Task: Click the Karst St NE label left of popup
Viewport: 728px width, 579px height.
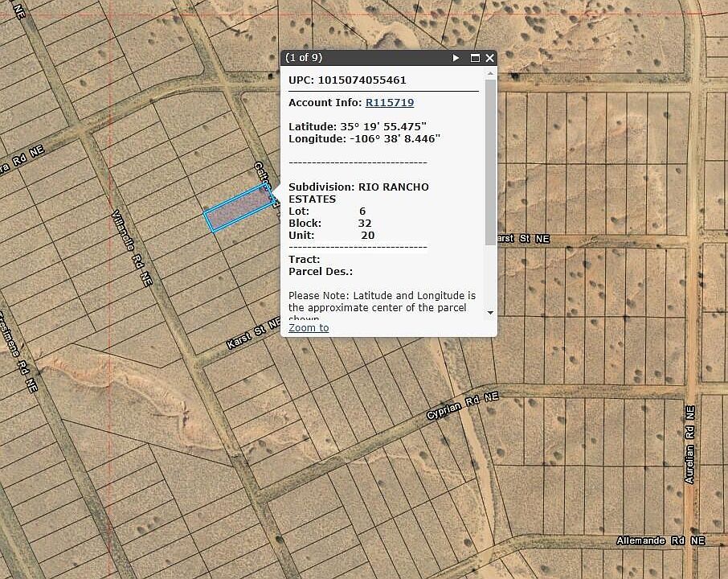Action: [x=253, y=333]
